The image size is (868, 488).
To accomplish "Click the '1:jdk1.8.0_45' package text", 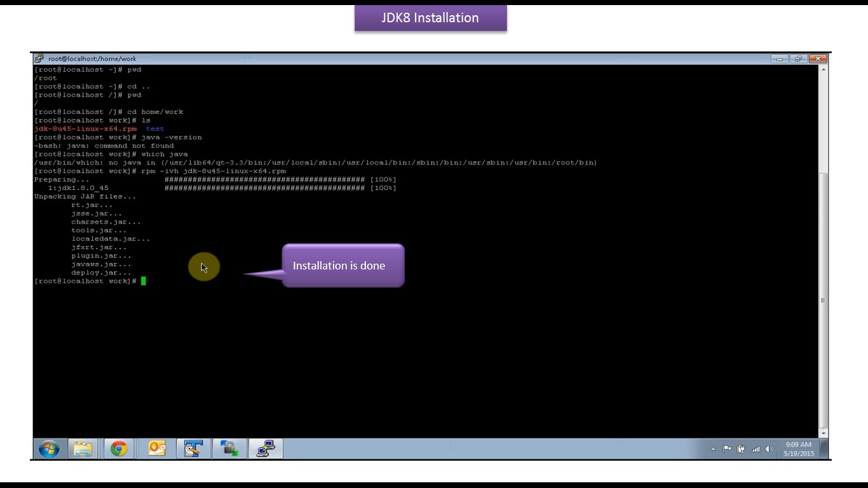I will 78,188.
